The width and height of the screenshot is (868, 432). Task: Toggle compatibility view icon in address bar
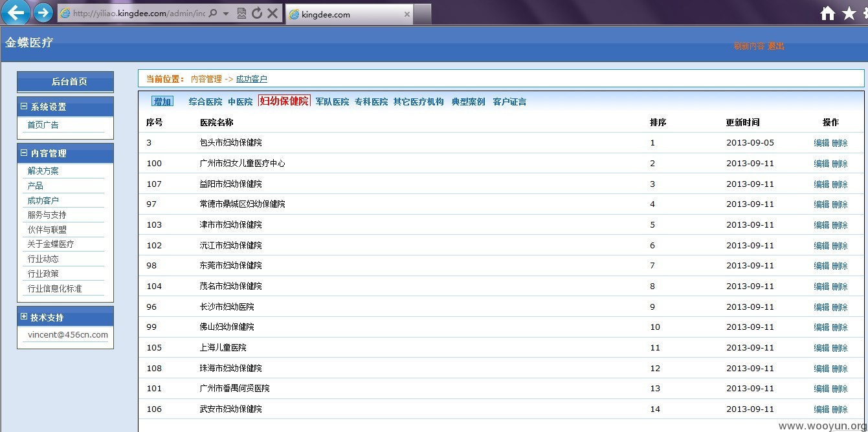click(x=241, y=14)
